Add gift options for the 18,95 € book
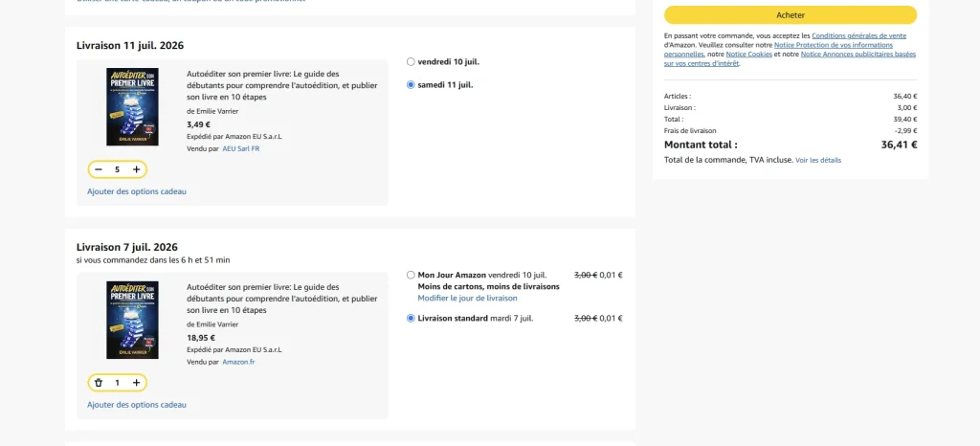The width and height of the screenshot is (980, 446). pyautogui.click(x=136, y=404)
